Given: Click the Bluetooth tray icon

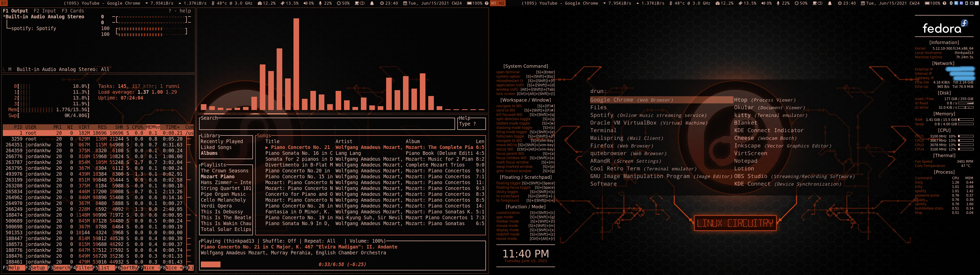Looking at the screenshot, I should tap(951, 3).
